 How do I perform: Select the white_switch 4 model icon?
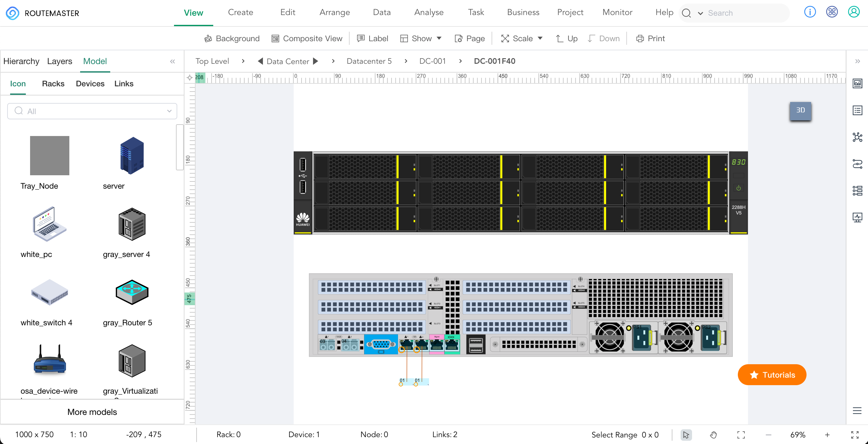49,292
